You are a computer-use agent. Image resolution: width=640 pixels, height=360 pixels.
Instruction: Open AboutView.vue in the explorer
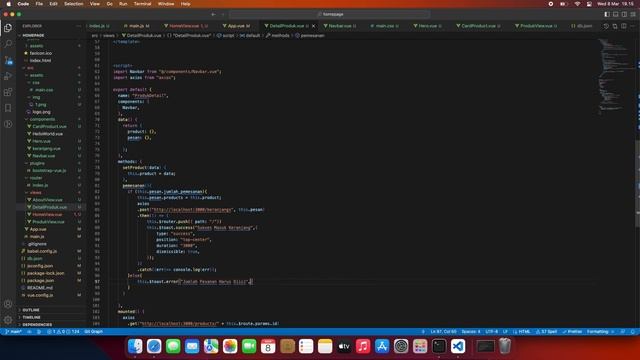point(47,200)
